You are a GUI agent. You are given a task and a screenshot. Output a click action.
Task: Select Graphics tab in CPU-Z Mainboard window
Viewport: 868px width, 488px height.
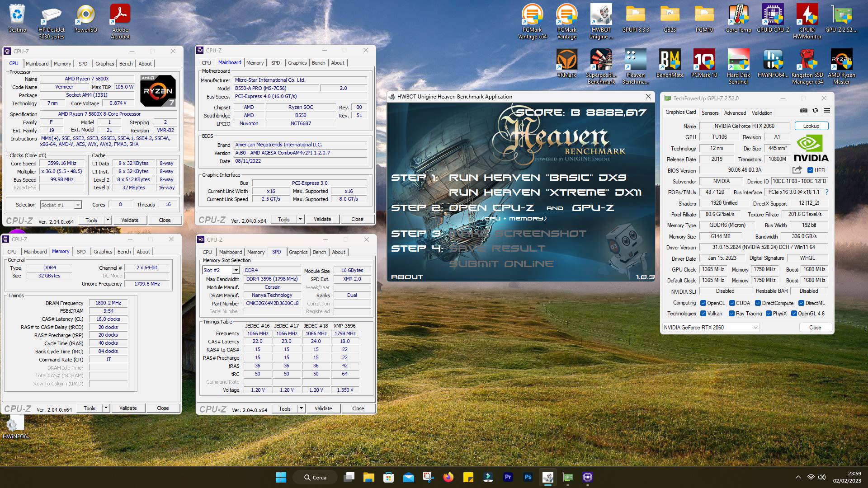(297, 63)
